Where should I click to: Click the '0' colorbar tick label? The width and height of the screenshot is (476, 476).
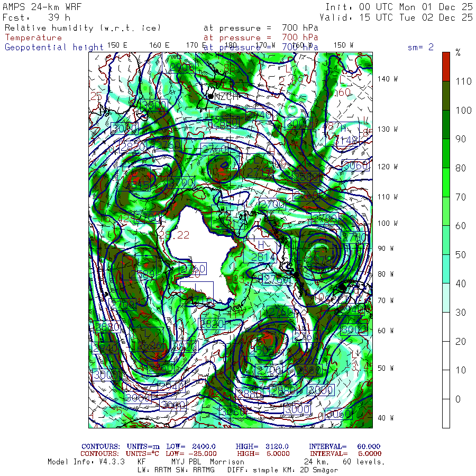point(458,399)
